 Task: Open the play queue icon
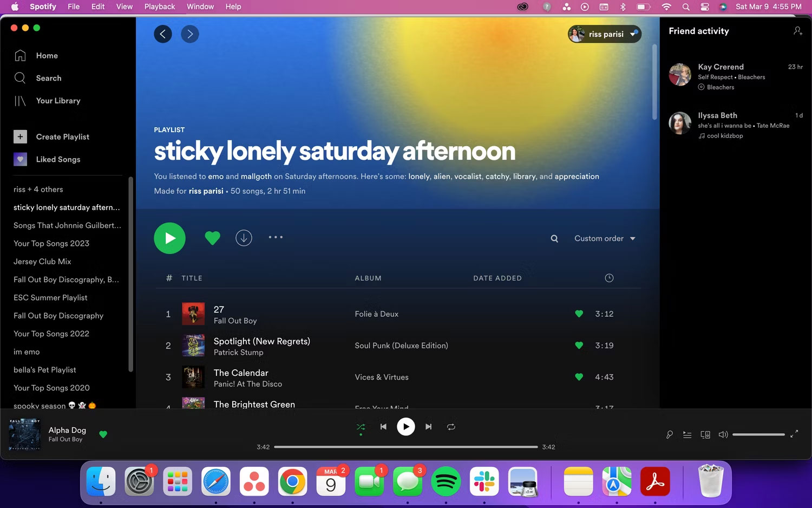click(x=687, y=434)
